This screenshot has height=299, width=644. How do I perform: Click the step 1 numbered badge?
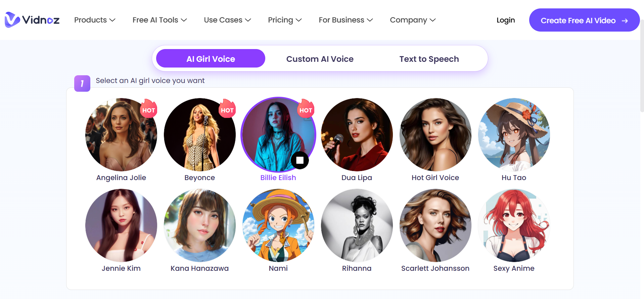pyautogui.click(x=82, y=83)
